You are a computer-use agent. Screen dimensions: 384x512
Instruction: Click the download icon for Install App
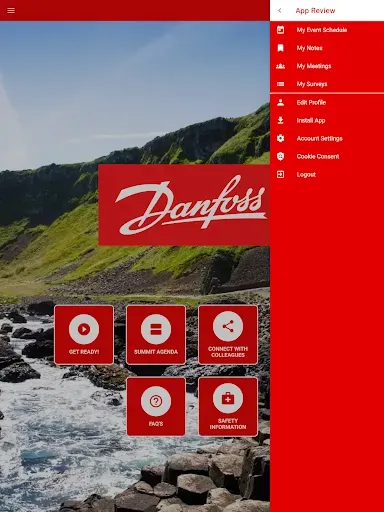pyautogui.click(x=281, y=120)
